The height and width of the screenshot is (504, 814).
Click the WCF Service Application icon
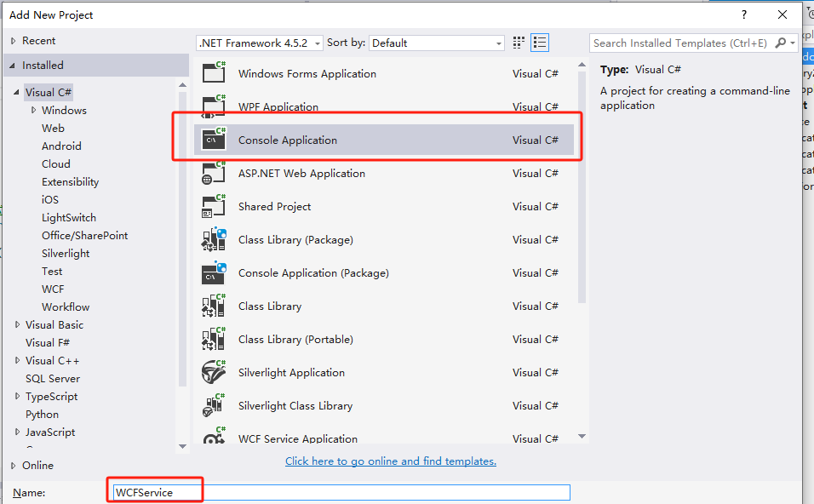[x=214, y=435]
